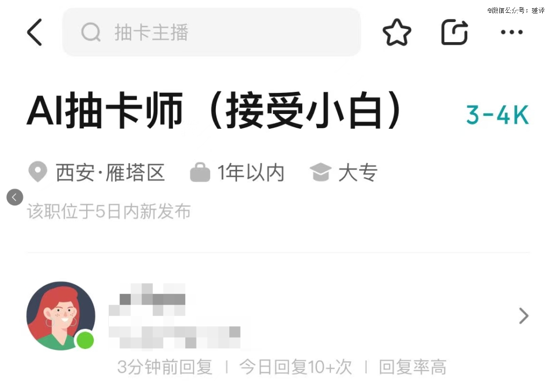
Task: Click the search magnifier icon
Action: pos(91,32)
